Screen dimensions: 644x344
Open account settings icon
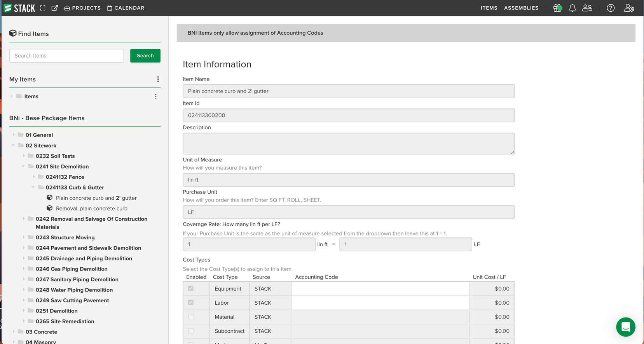pyautogui.click(x=629, y=8)
